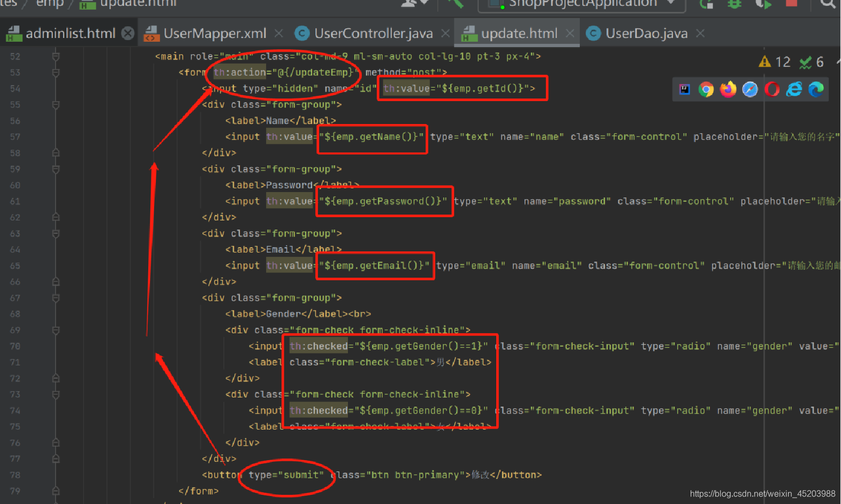
Task: Click type="submit" attribute on line 78
Action: click(x=286, y=475)
